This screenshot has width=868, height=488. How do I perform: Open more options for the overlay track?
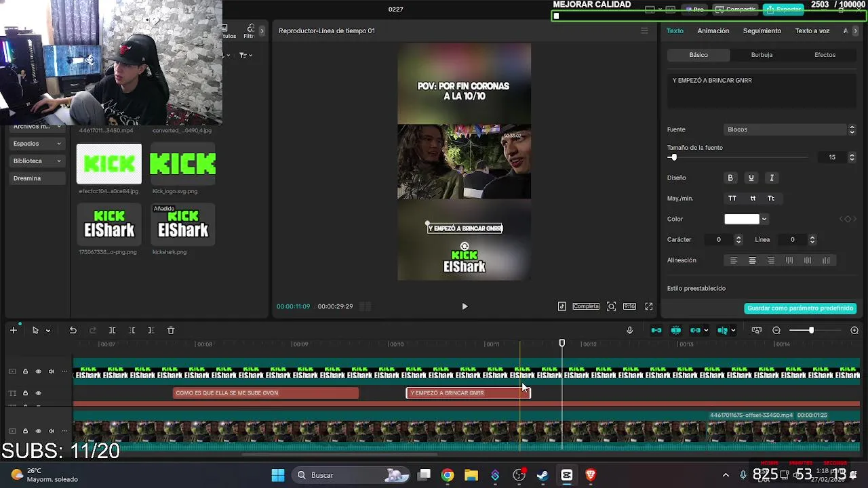(64, 371)
